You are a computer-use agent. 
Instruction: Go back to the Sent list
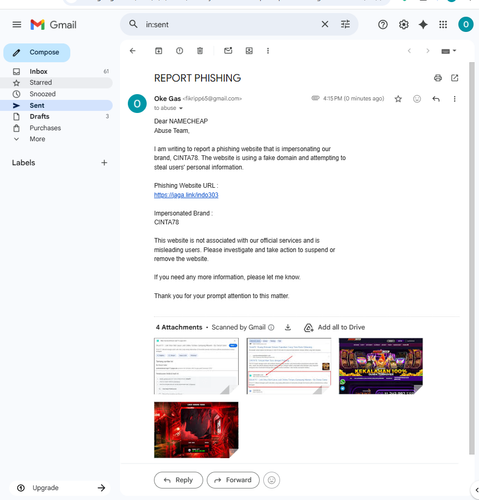[133, 51]
